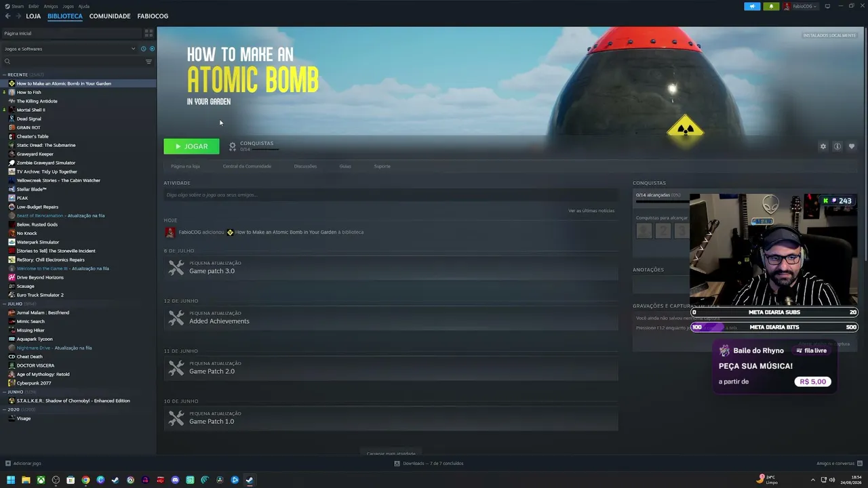Open the Exibir menu
Screen dimensions: 868x488
tap(33, 6)
